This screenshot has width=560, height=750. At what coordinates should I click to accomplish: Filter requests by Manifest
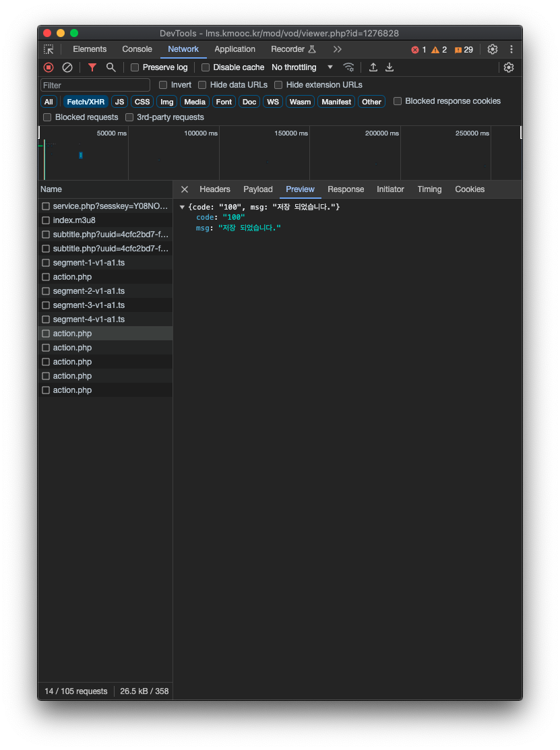pos(336,102)
